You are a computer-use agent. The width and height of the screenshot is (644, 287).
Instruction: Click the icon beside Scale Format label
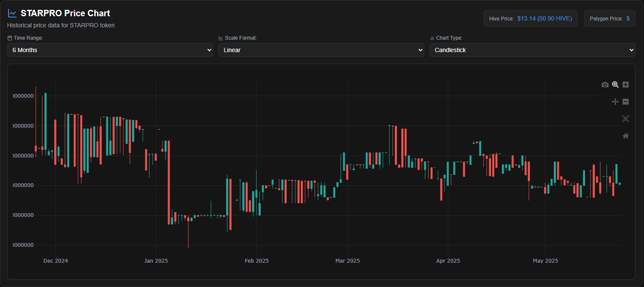(x=221, y=38)
